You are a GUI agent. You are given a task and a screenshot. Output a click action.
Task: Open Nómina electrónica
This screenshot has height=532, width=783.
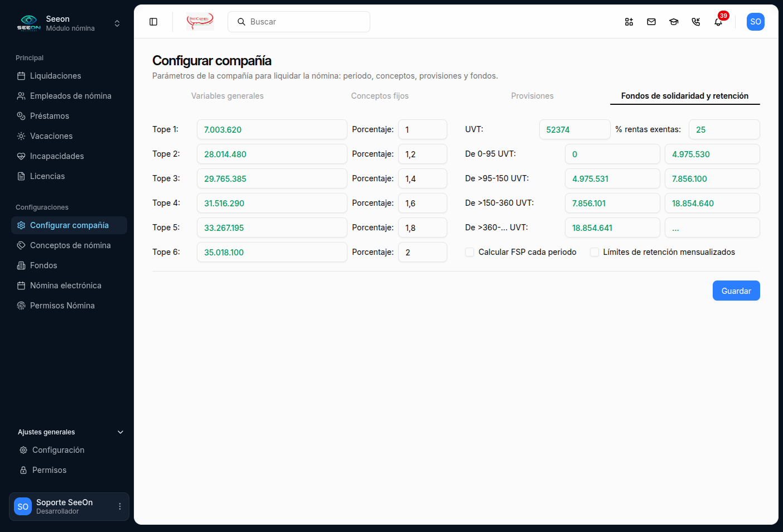(69, 286)
